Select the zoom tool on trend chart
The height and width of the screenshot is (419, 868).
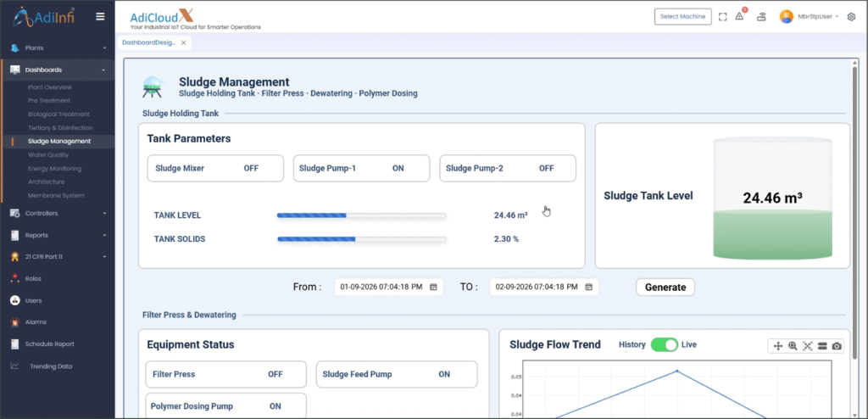[793, 346]
